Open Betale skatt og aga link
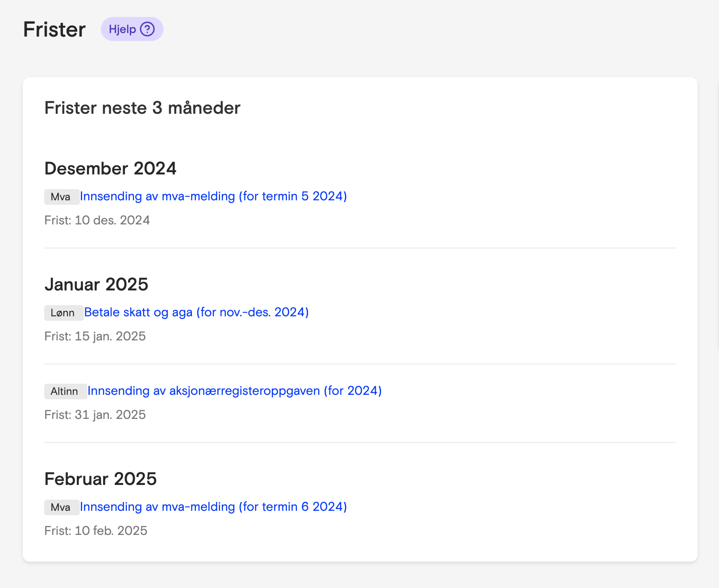719x588 pixels. (196, 312)
